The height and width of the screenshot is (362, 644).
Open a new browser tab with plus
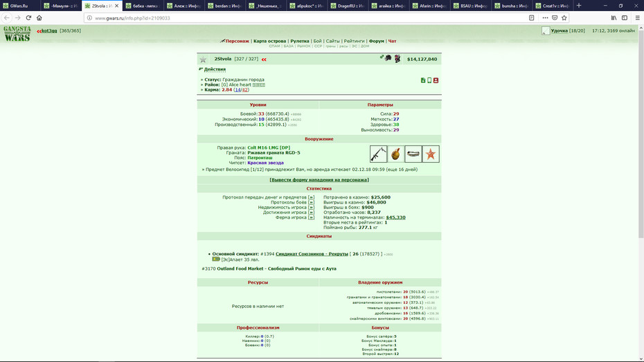pyautogui.click(x=579, y=6)
